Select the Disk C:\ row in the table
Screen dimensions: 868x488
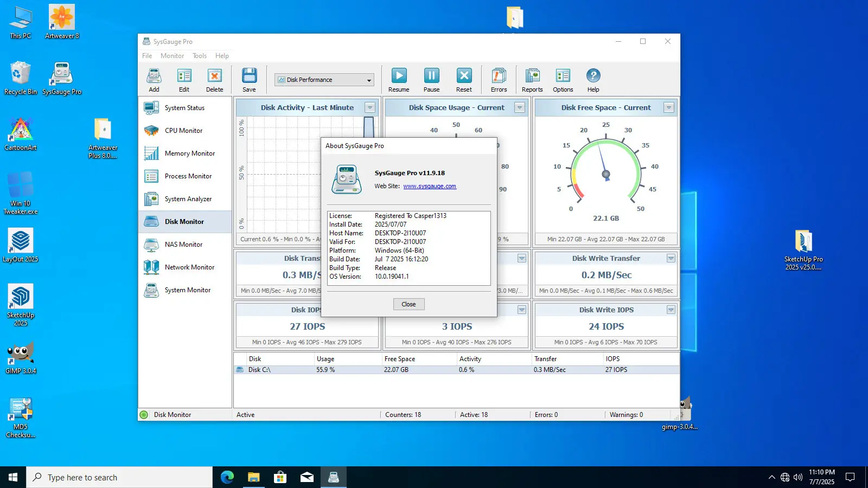[x=260, y=369]
